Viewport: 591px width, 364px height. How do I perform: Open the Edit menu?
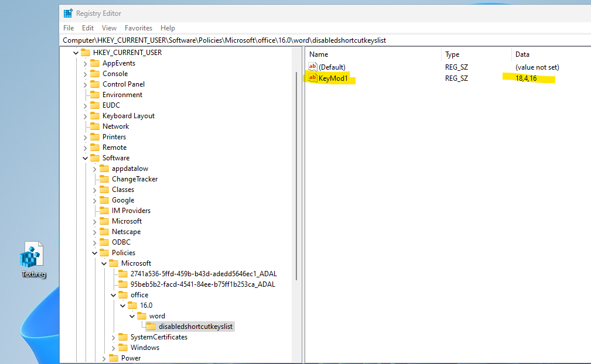pos(87,28)
